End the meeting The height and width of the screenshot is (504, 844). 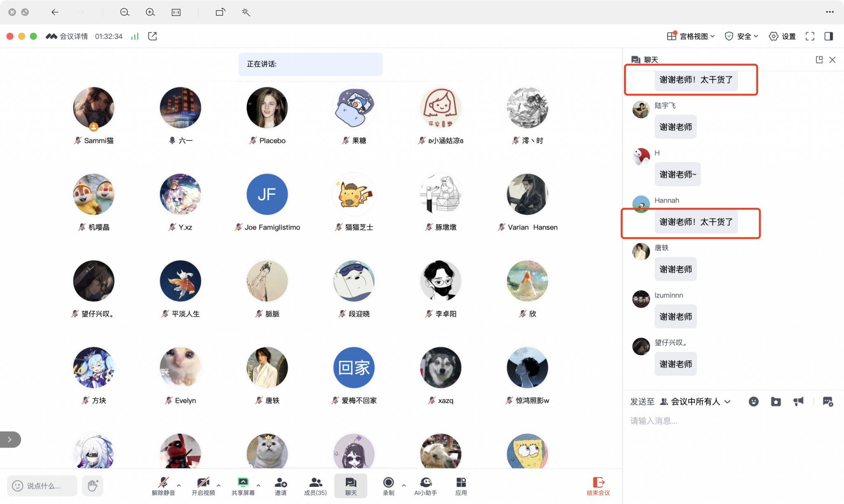point(598,485)
